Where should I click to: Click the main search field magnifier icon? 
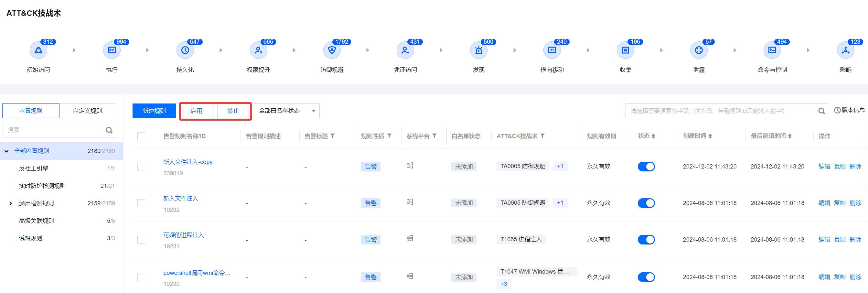pos(821,111)
